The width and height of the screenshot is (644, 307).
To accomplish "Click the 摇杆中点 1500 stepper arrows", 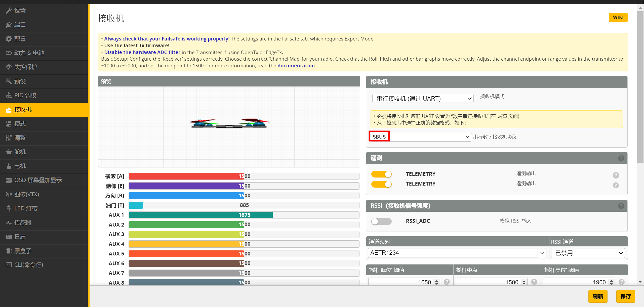I will point(524,282).
